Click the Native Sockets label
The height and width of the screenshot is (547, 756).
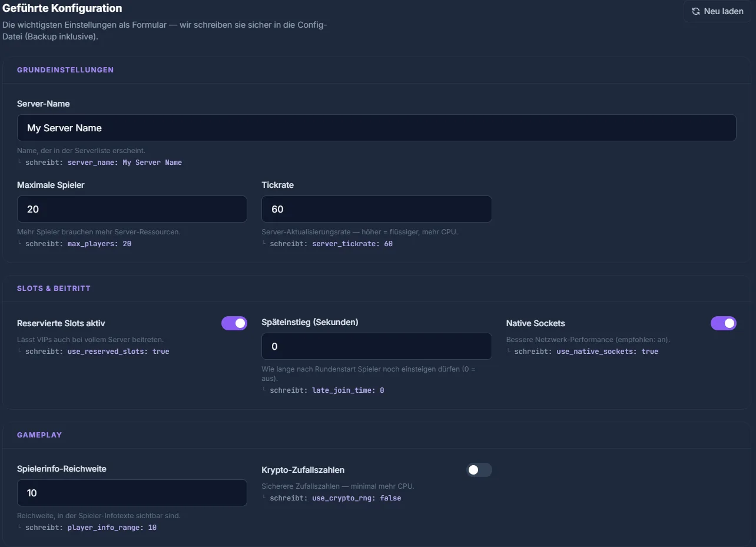coord(536,323)
